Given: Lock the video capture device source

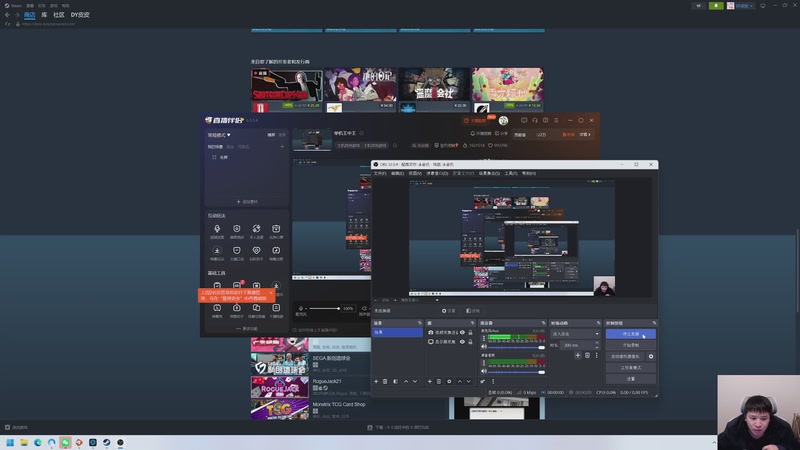Looking at the screenshot, I should pos(470,333).
